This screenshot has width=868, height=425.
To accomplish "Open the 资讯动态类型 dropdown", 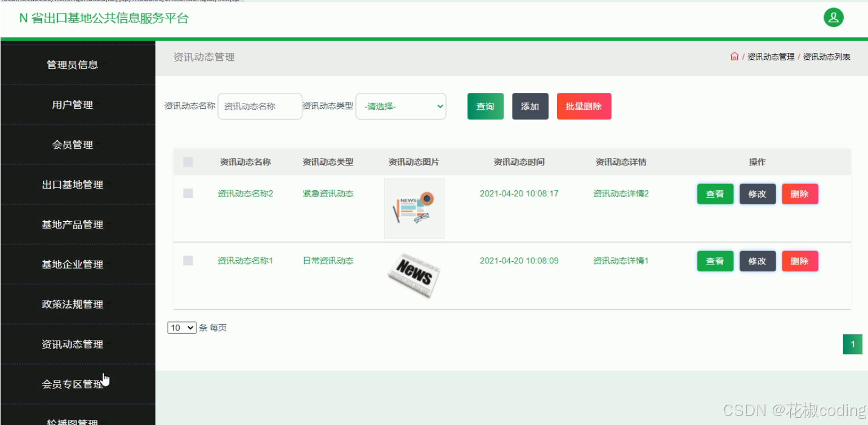I will (x=400, y=106).
